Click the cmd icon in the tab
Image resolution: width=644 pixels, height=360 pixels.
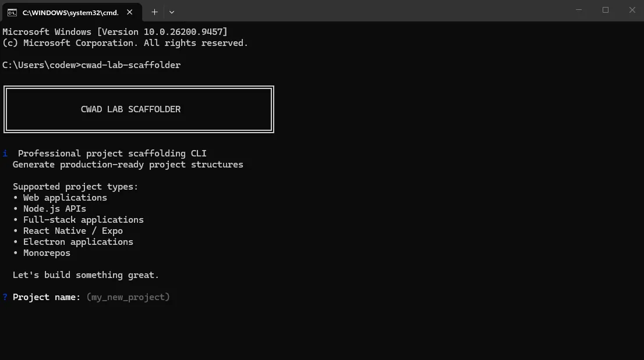[x=12, y=13]
